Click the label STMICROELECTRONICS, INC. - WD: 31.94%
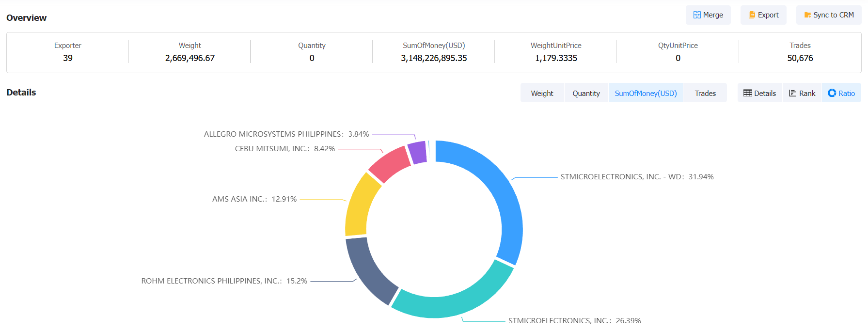Viewport: 868px width, 331px height. (637, 177)
